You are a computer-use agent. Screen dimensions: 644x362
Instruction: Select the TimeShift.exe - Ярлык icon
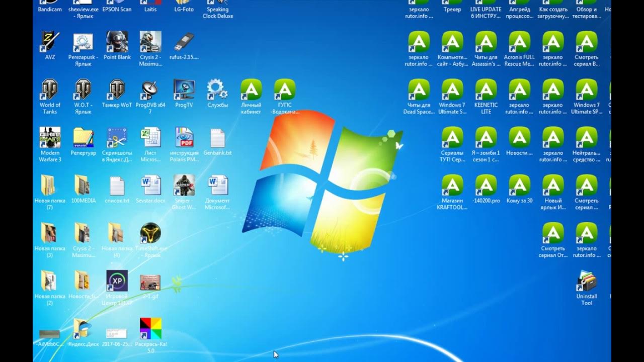pos(150,233)
